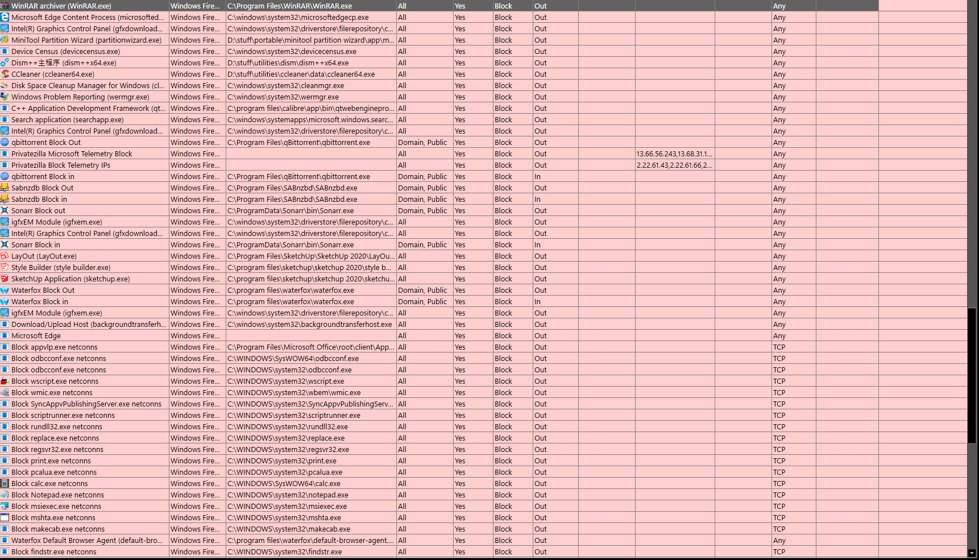Click the SysWOW64\odbcconf.exe path cell

point(311,358)
